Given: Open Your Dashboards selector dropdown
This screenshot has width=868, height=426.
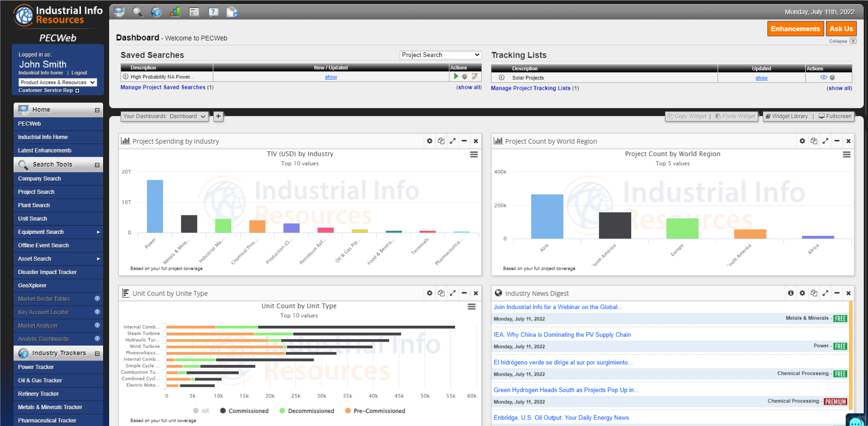Looking at the screenshot, I should click(165, 116).
